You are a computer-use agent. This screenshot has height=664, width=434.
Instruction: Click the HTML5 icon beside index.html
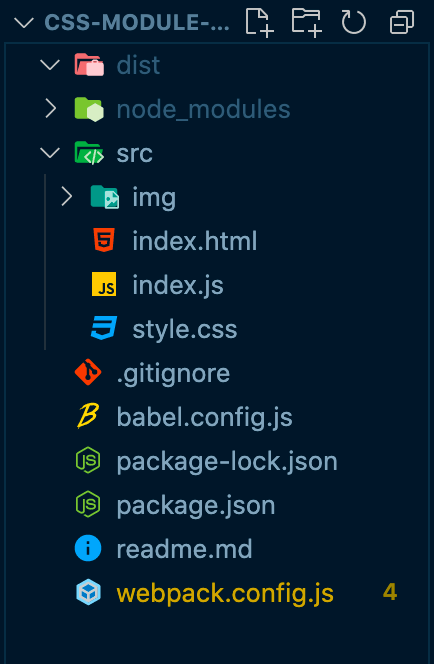pyautogui.click(x=104, y=240)
